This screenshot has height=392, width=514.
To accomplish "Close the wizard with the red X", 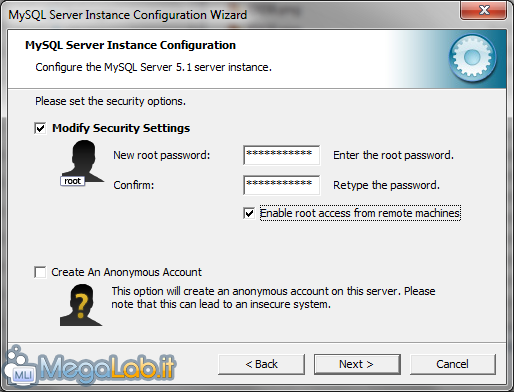I will pos(484,10).
